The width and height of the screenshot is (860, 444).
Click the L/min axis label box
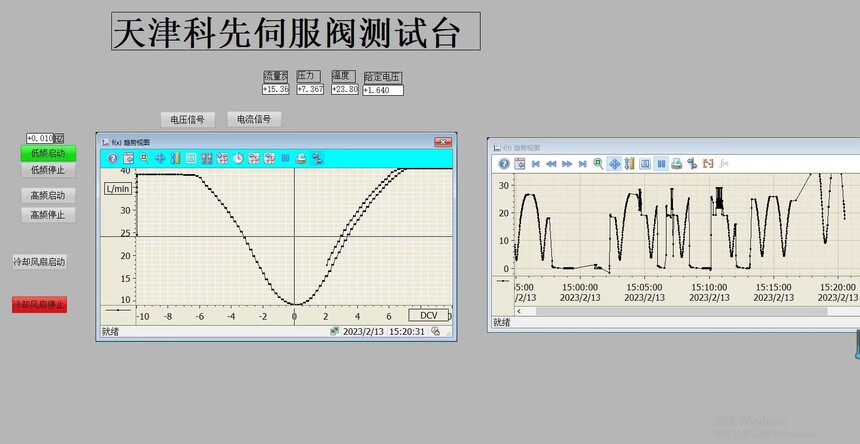pyautogui.click(x=118, y=189)
